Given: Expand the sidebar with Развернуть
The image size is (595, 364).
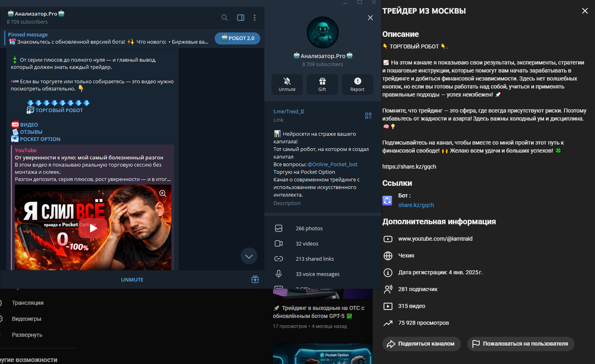Looking at the screenshot, I should point(27,335).
